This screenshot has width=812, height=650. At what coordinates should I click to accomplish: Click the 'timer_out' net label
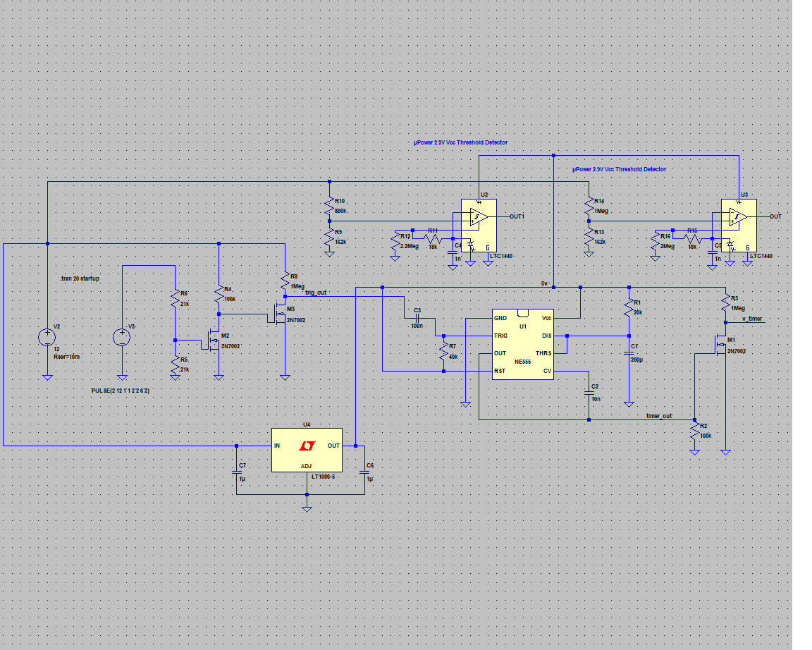point(659,416)
